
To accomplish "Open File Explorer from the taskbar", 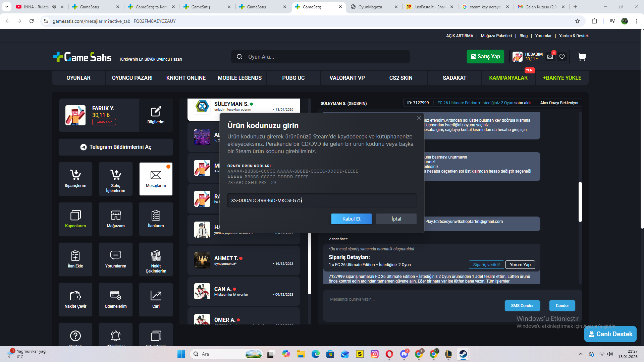I will tap(301, 354).
